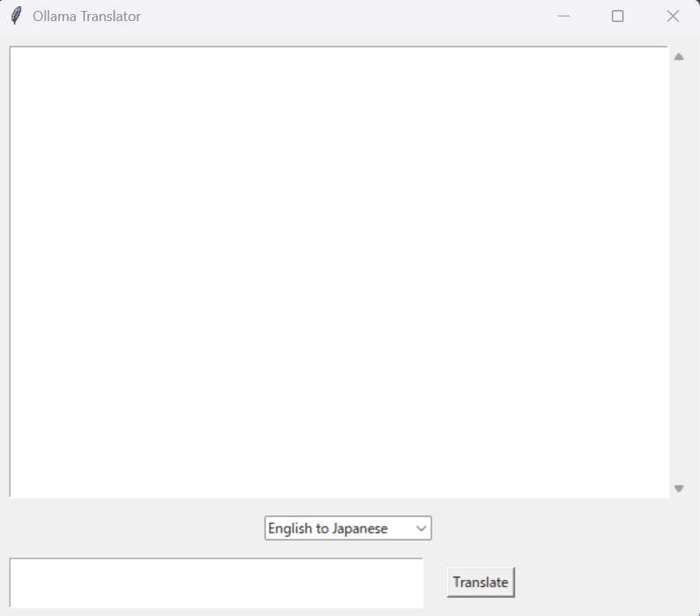Click the scrollbar up arrow

click(x=679, y=57)
